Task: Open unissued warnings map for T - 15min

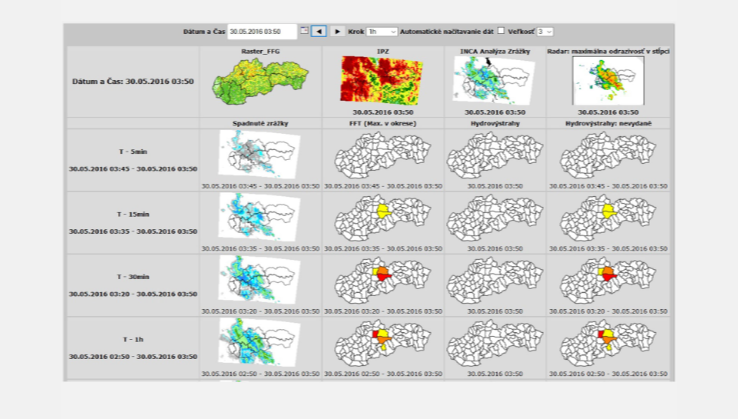Action: coord(608,217)
